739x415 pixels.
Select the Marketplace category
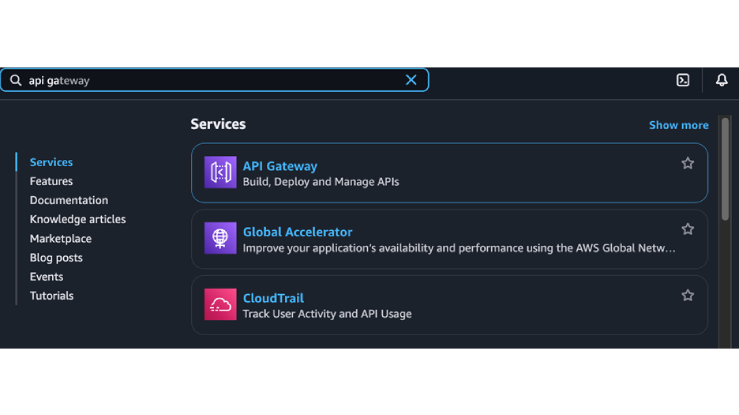point(60,238)
